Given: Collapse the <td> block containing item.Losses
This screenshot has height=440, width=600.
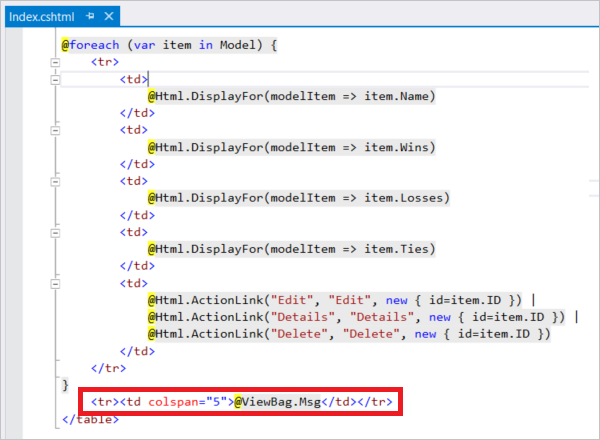Looking at the screenshot, I should [55, 181].
